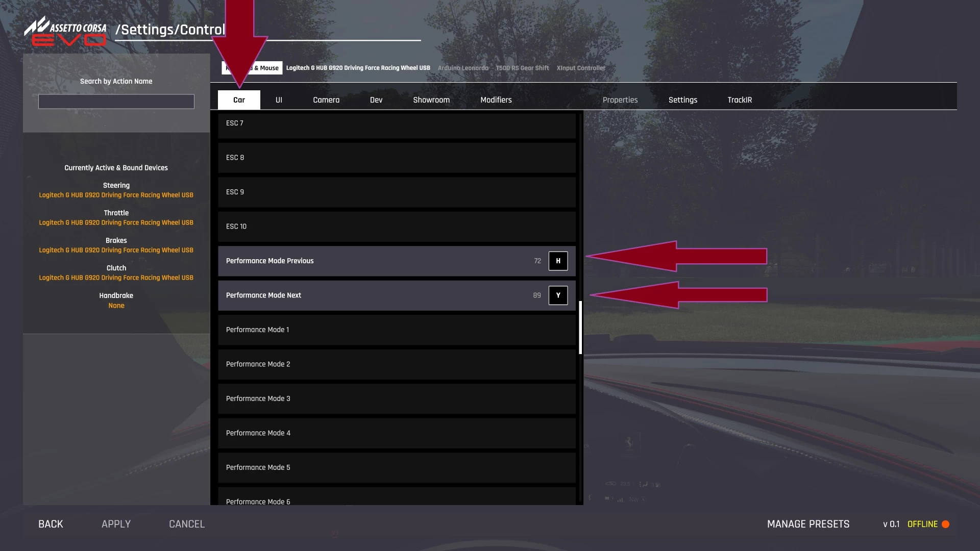Click the bindings list scrollbar thumb
This screenshot has height=551, width=980.
click(x=580, y=328)
